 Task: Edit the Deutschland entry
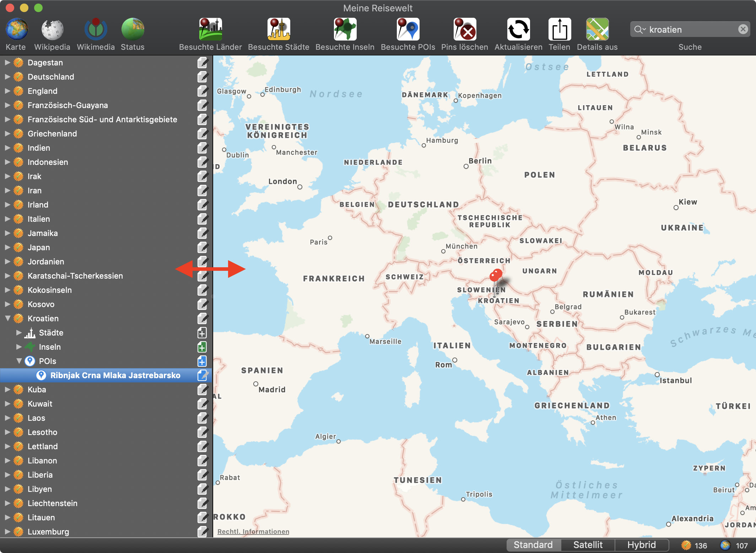pos(202,77)
